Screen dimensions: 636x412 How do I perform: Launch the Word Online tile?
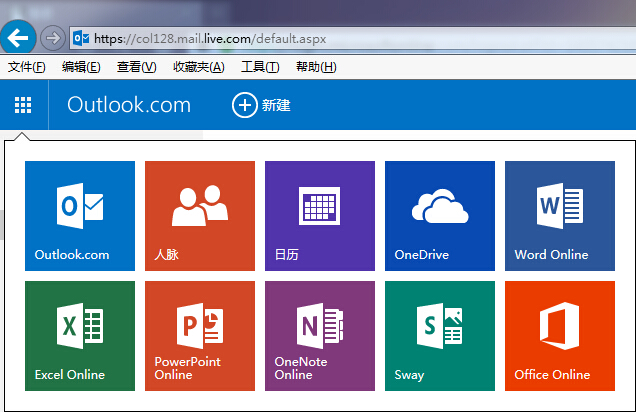coord(559,215)
